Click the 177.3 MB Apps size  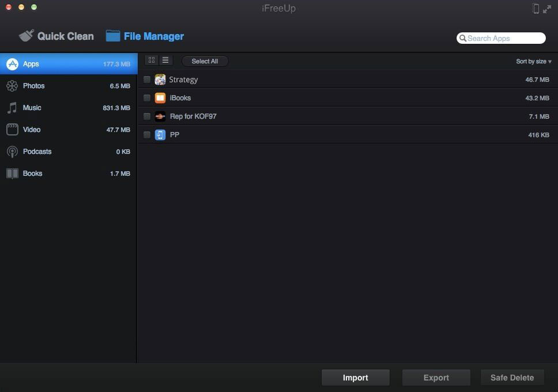pyautogui.click(x=116, y=65)
